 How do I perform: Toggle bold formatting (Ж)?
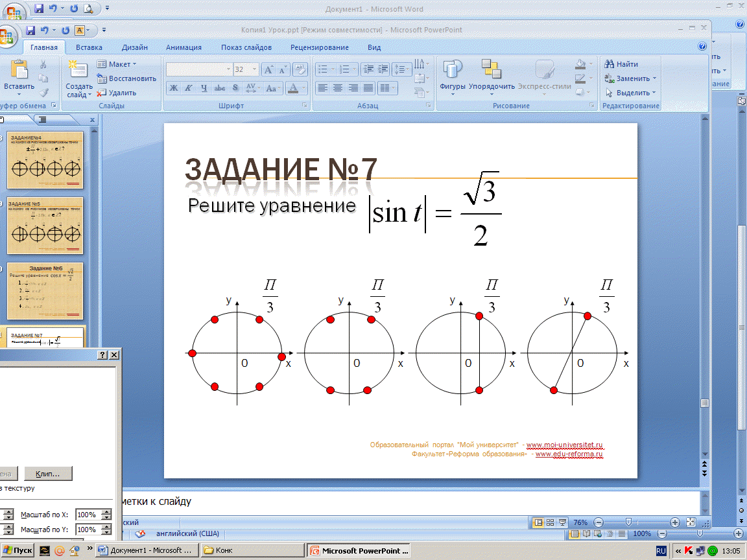[x=173, y=88]
